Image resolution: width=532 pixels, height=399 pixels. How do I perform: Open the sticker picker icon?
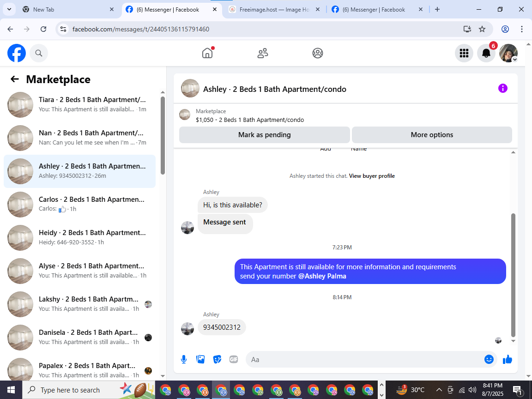[217, 359]
